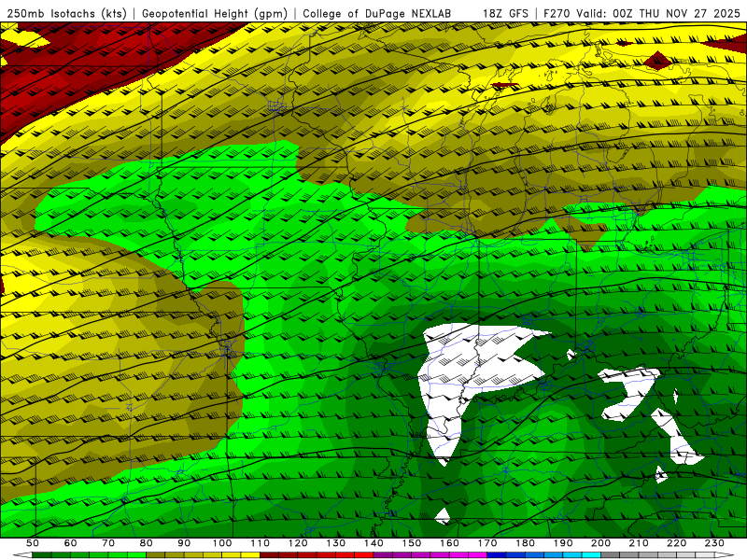The height and width of the screenshot is (560, 747).
Task: Click the 140 label on the color scale
Action: [373, 543]
